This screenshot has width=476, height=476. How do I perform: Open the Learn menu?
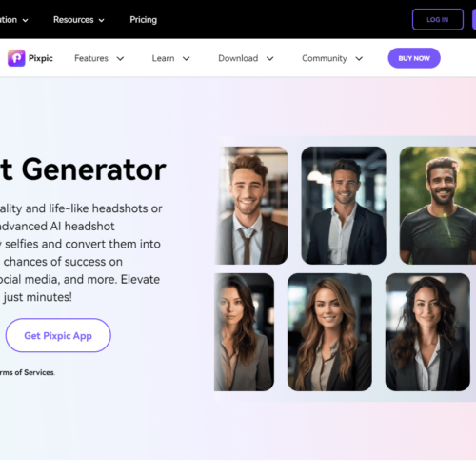tap(163, 58)
